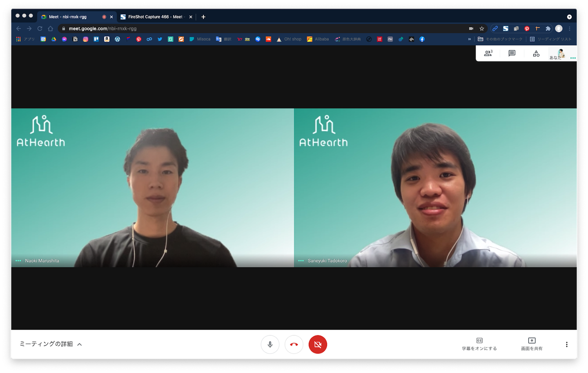The width and height of the screenshot is (588, 373).
Task: Open the 翻訳 translate bookmark
Action: [224, 39]
